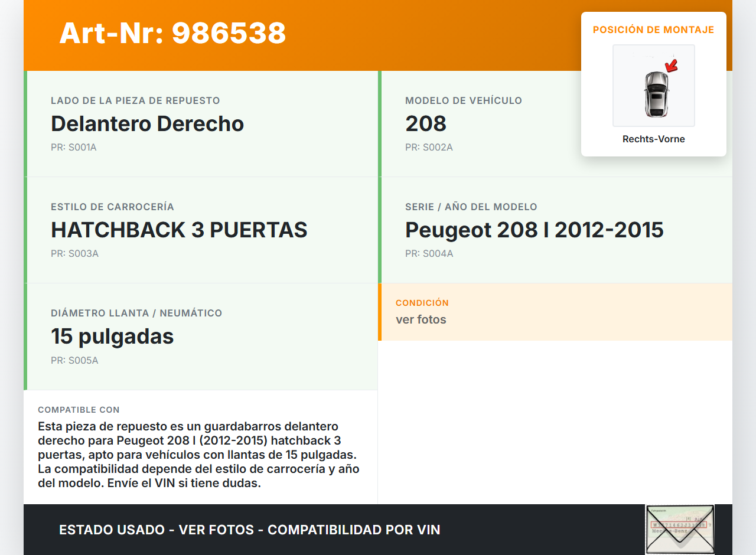The image size is (756, 555).
Task: Select the Peugeot 208 I 2012-2015 text
Action: [x=534, y=230]
